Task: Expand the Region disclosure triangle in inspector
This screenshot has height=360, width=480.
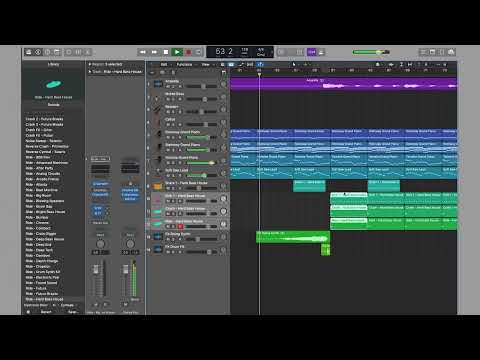Action: pos(89,64)
